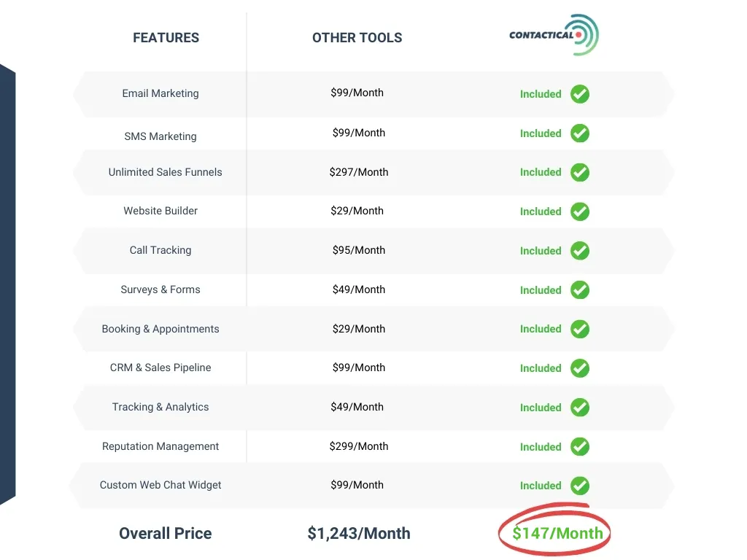Click the $95/Month Call Tracking price
The width and height of the screenshot is (747, 560).
(x=359, y=250)
